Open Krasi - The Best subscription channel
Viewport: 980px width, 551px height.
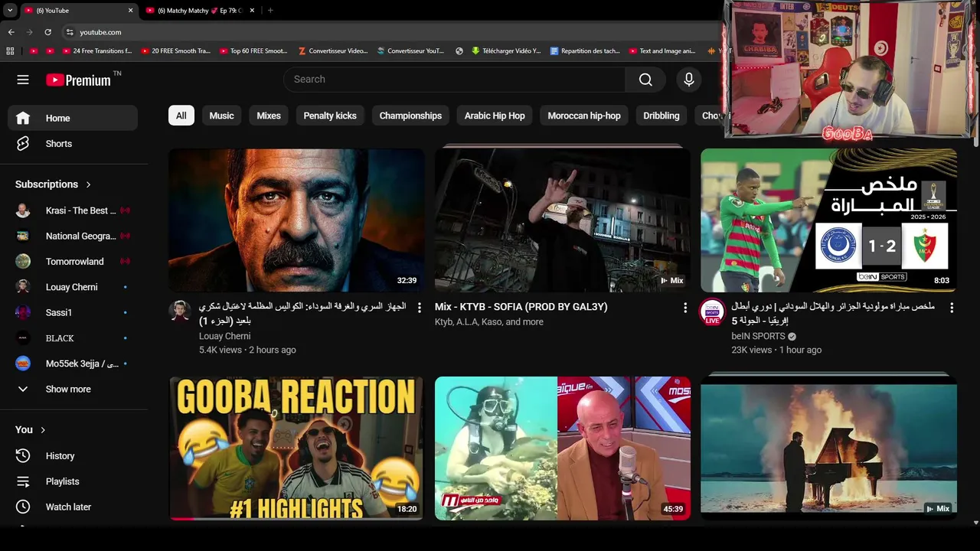click(73, 210)
